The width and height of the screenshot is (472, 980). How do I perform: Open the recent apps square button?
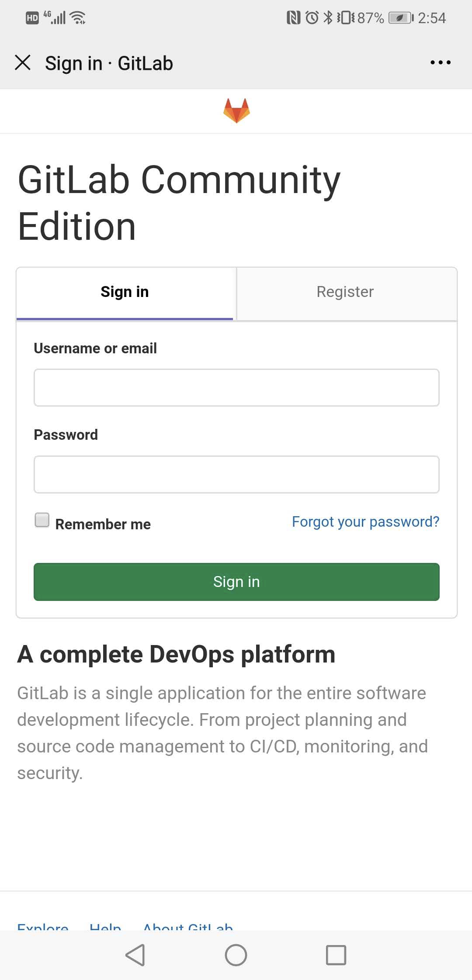click(x=336, y=955)
